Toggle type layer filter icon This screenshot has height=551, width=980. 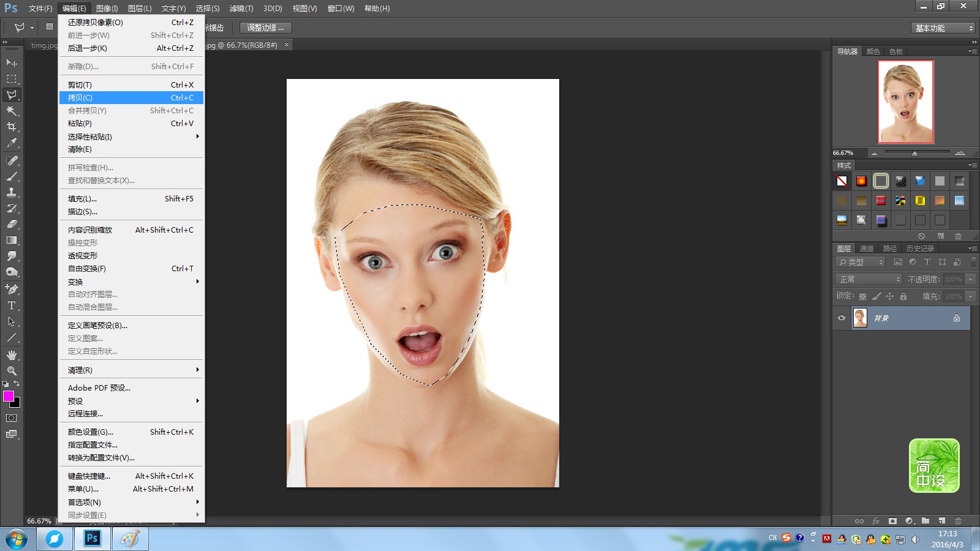point(927,262)
